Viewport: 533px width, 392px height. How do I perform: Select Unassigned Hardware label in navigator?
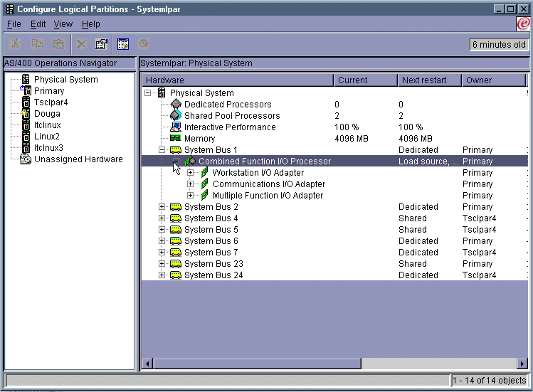coord(78,159)
